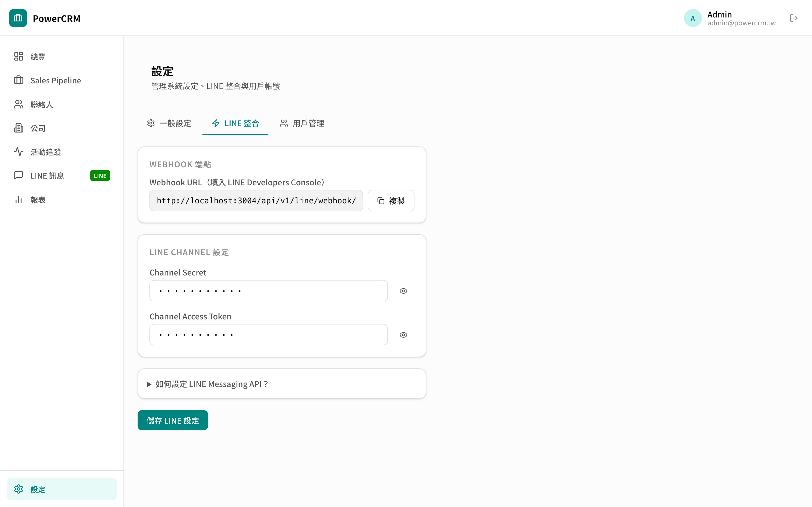Open the 總覽 dashboard icon in sidebar

click(18, 56)
